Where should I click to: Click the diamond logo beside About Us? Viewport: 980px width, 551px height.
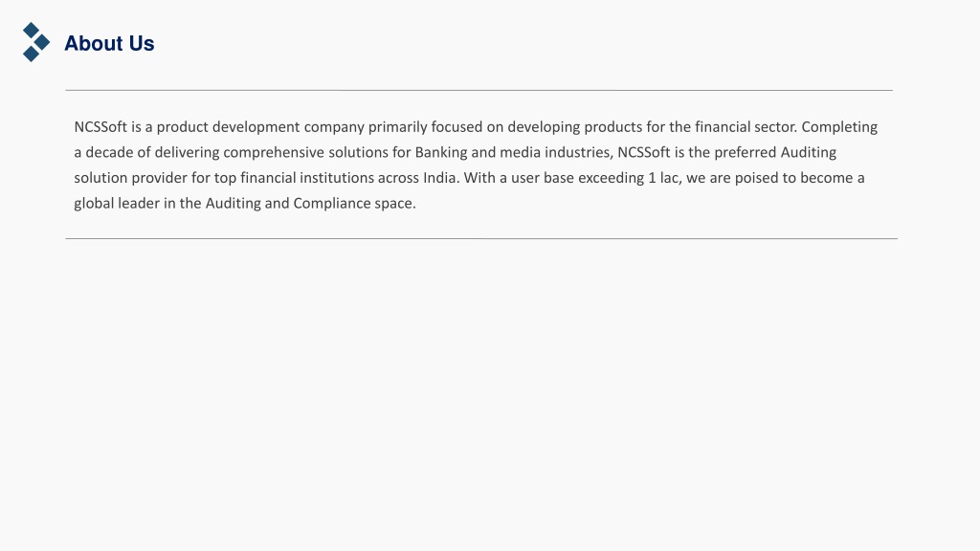[x=36, y=42]
